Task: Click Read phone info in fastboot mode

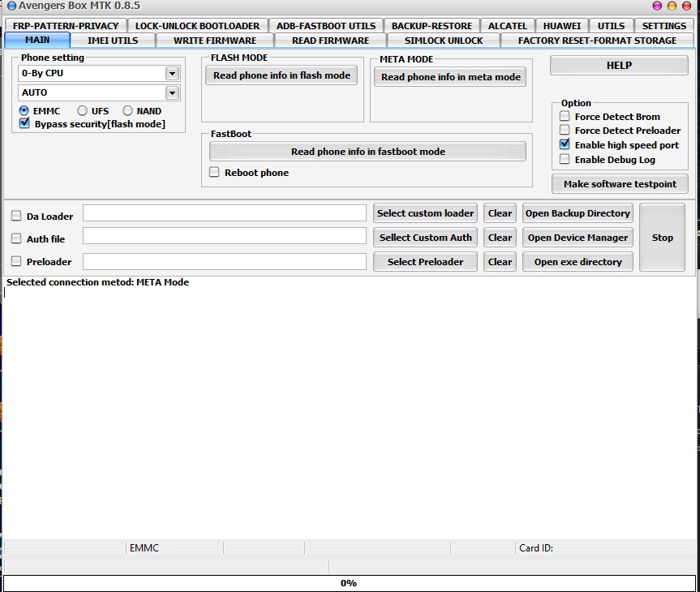Action: coord(368,152)
